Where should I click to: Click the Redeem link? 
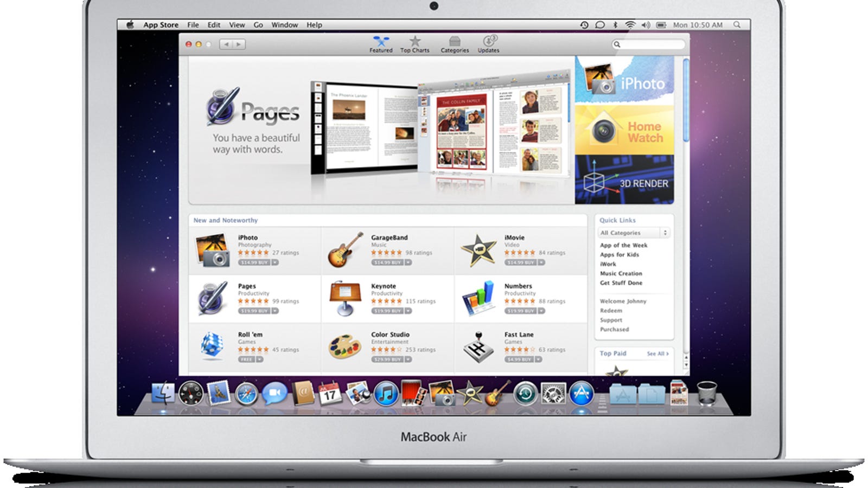(x=611, y=311)
